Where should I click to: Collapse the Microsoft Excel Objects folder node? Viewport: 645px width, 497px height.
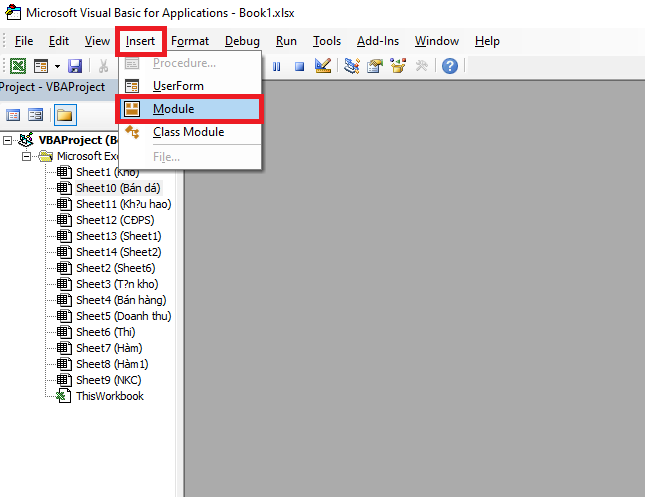(26, 157)
